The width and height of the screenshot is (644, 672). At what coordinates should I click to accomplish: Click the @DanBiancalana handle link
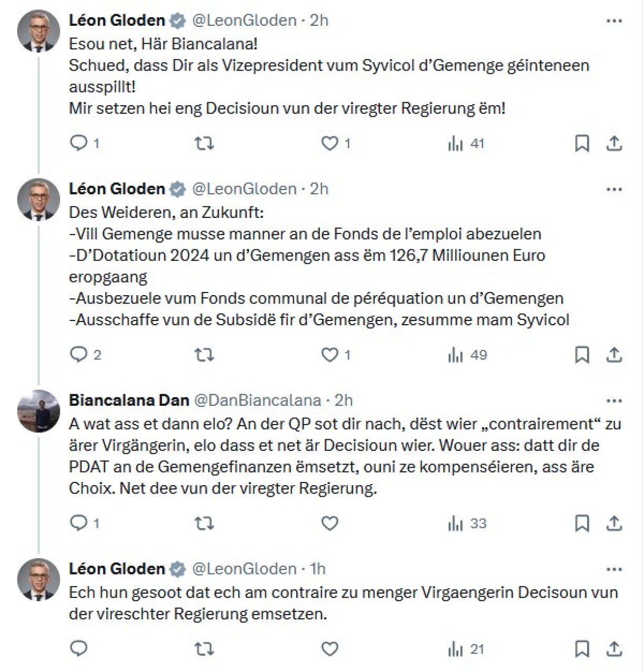(258, 400)
